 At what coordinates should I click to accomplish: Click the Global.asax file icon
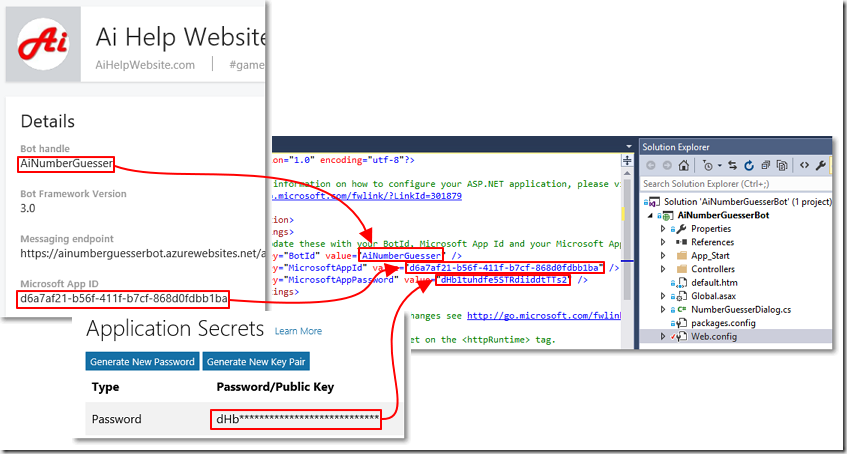pos(682,296)
